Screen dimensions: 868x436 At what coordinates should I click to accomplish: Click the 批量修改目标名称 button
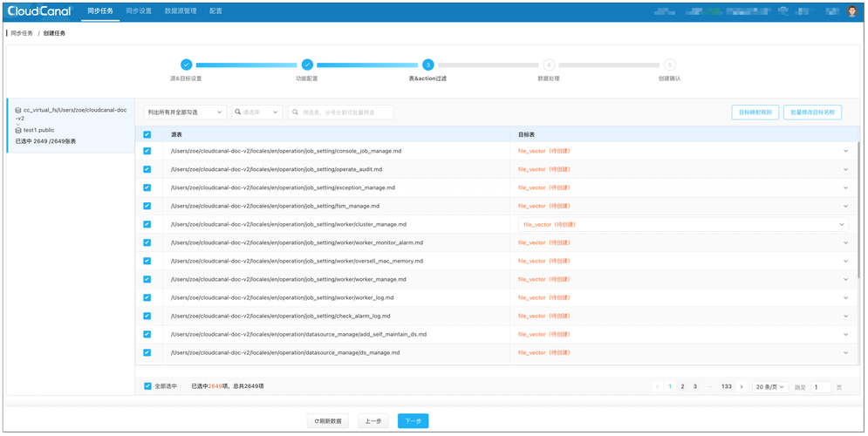(x=813, y=112)
